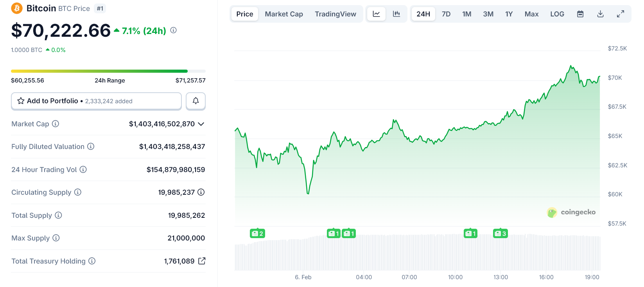Switch to the candlestick chart icon

pos(396,14)
